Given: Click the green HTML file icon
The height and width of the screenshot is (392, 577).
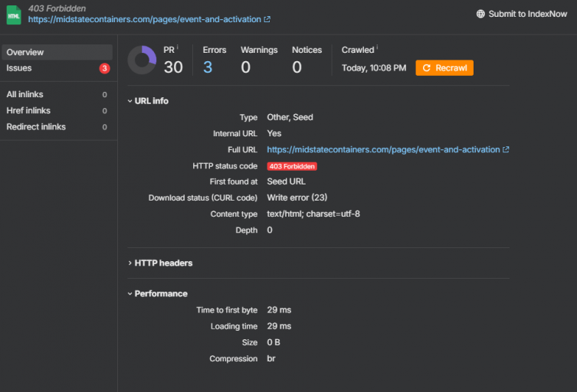Looking at the screenshot, I should [x=14, y=15].
